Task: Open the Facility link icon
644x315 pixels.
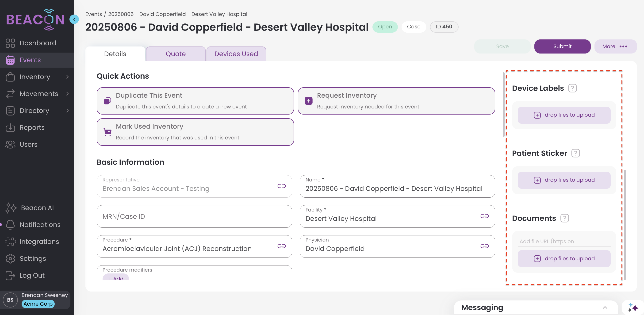Action: tap(484, 216)
